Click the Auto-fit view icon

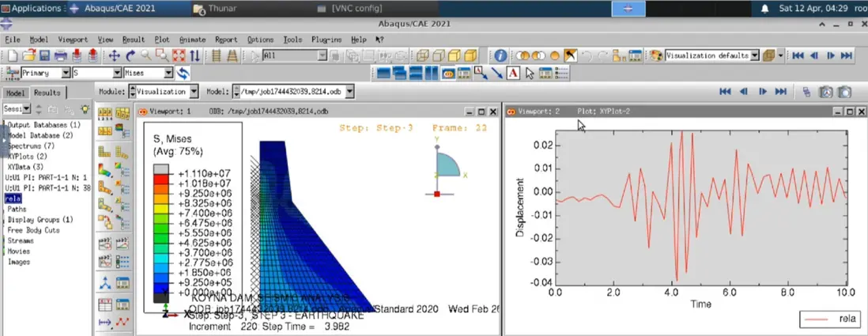click(178, 56)
